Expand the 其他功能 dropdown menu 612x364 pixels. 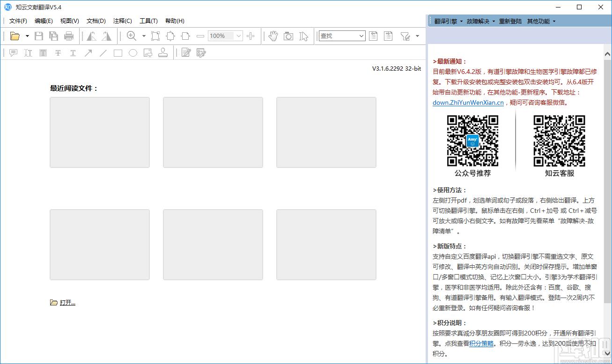[541, 22]
